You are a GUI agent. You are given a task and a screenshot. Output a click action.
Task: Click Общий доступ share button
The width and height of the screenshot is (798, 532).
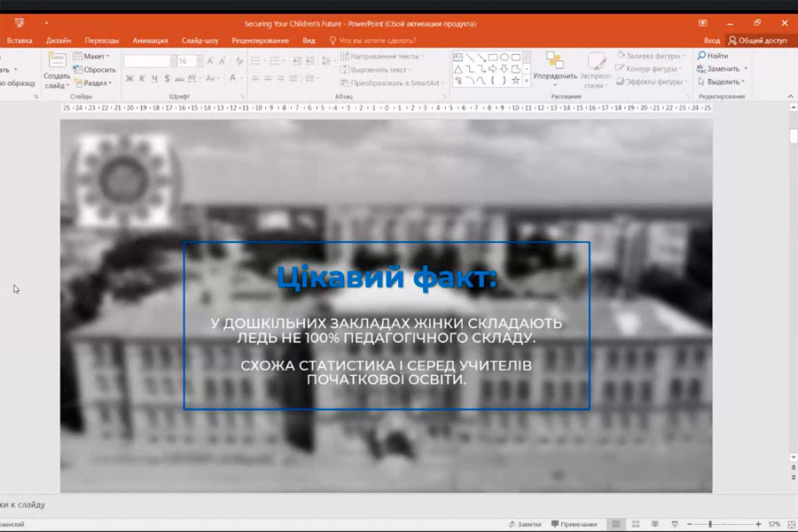coord(758,40)
